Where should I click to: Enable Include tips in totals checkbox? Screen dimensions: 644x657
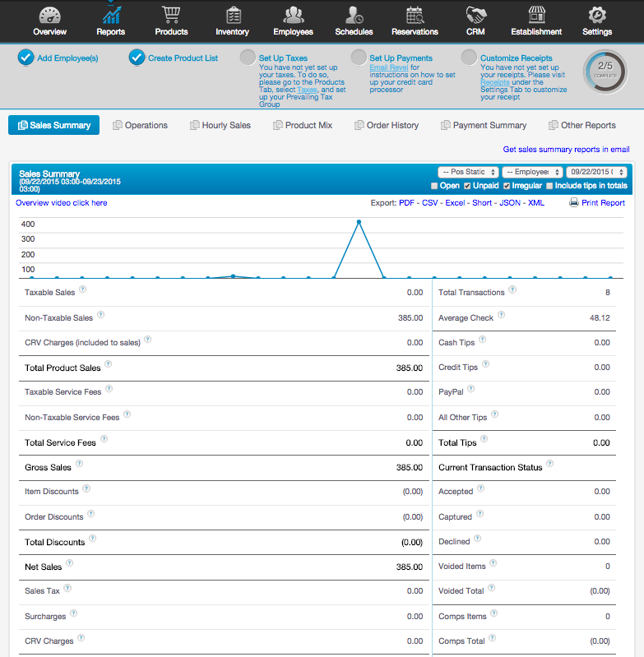549,186
